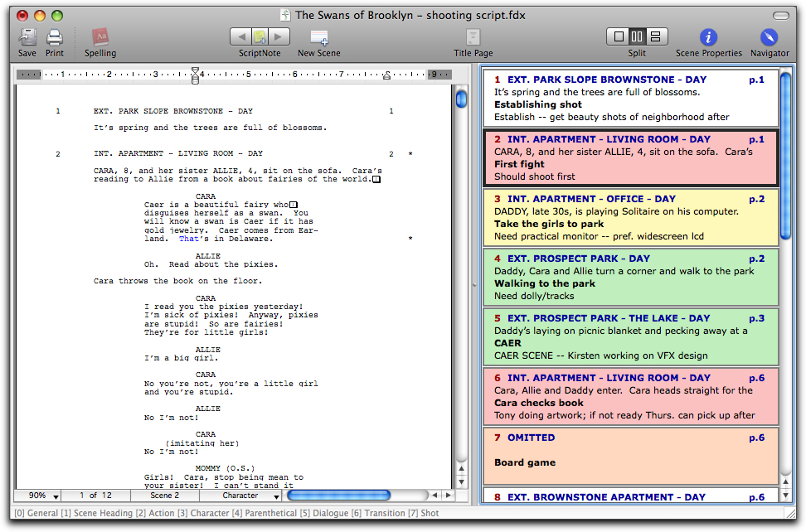Open the Navigator
The image size is (806, 532).
click(x=770, y=37)
